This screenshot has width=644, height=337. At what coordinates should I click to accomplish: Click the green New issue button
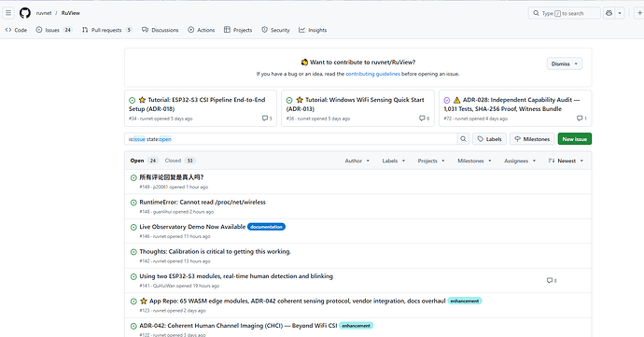(x=575, y=139)
